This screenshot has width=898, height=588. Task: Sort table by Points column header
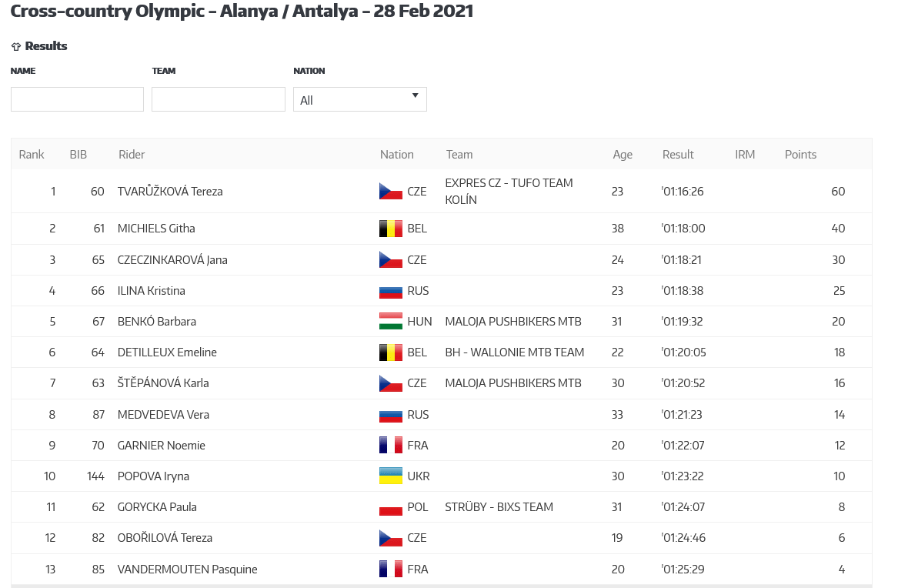[800, 155]
